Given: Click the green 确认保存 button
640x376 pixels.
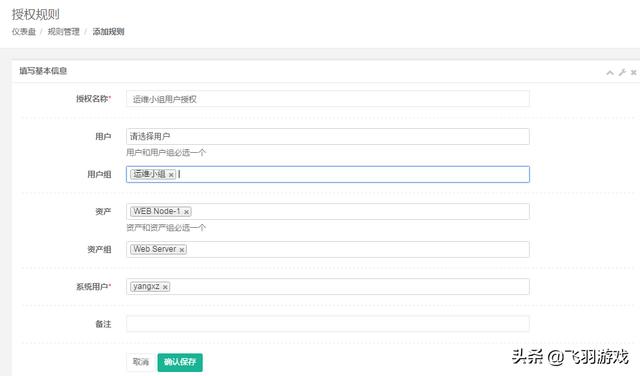Looking at the screenshot, I should point(180,362).
